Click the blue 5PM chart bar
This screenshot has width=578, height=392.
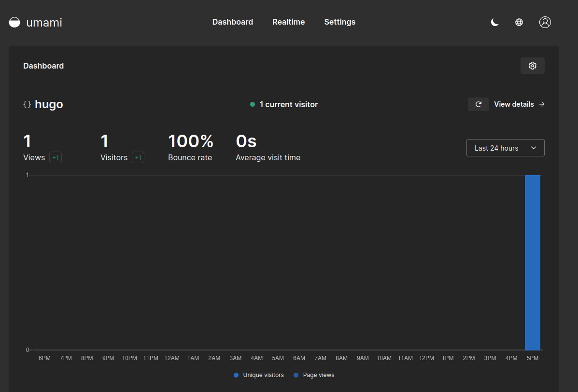tap(532, 263)
